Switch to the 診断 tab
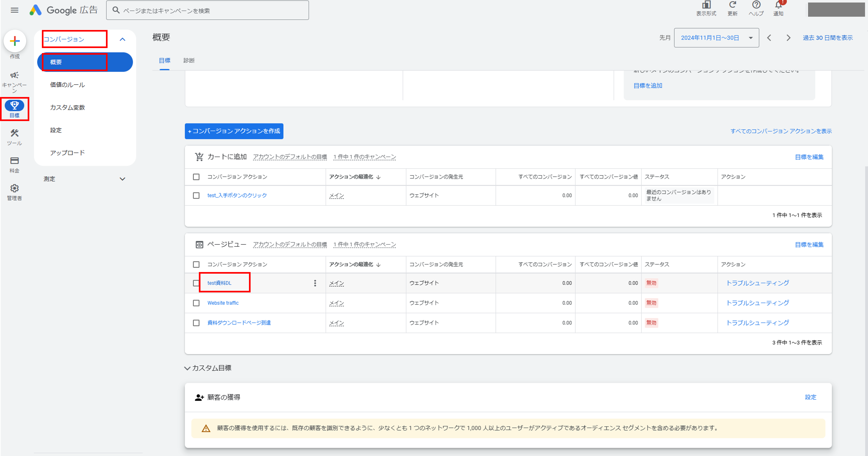 (189, 61)
